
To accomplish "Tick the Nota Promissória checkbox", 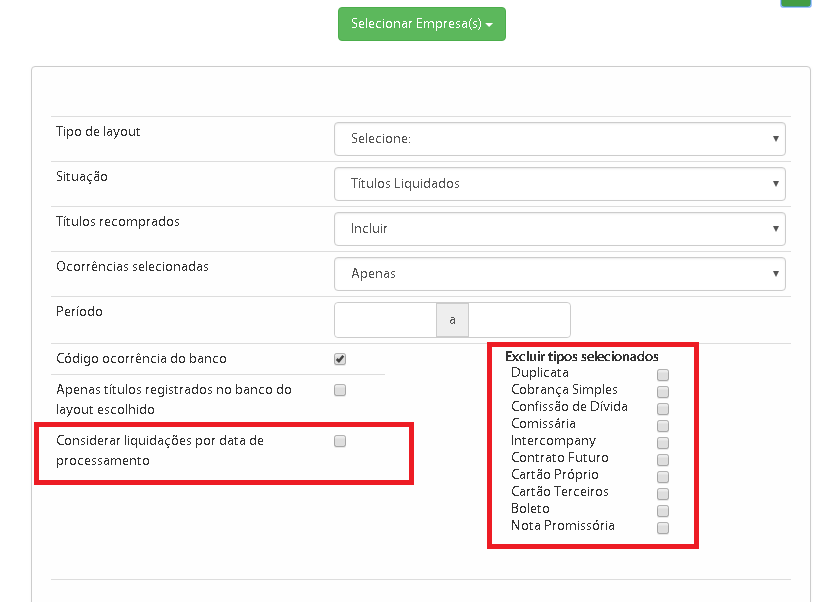I will 663,528.
